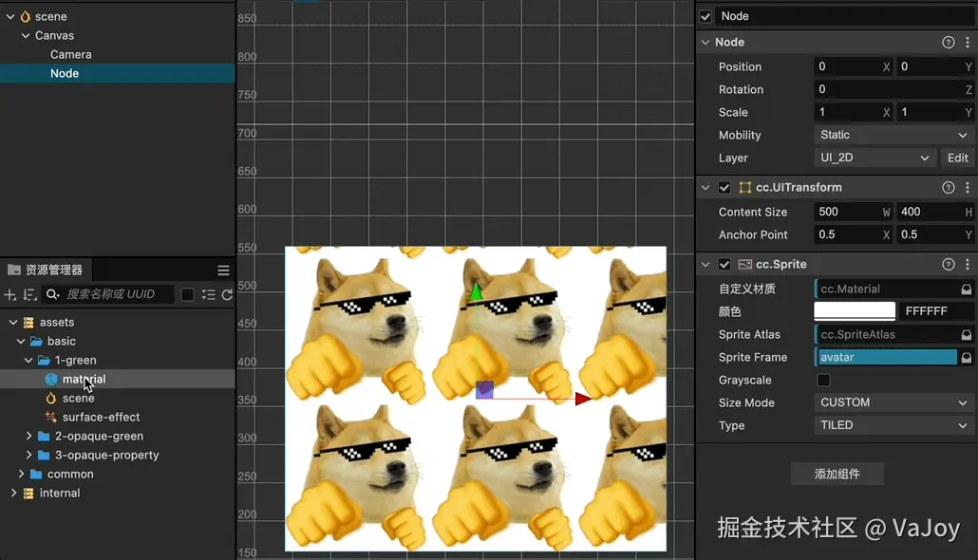Toggle the asset search filter checkbox

click(x=187, y=294)
